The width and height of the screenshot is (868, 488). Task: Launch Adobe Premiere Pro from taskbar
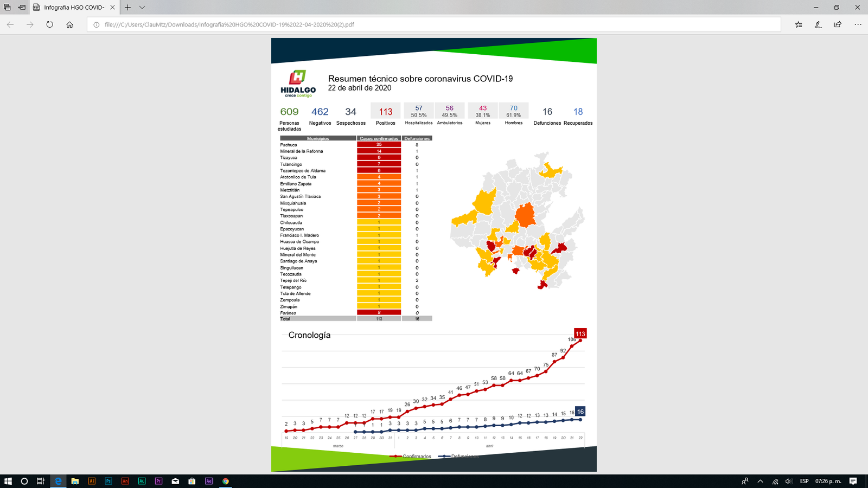coord(158,481)
